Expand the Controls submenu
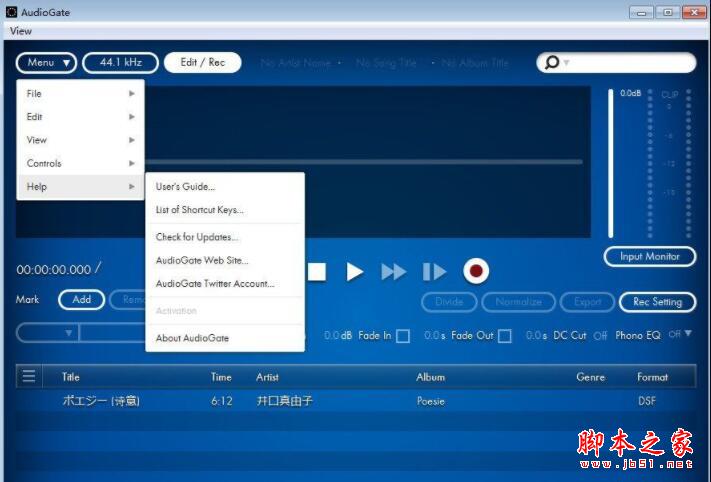 pyautogui.click(x=80, y=163)
